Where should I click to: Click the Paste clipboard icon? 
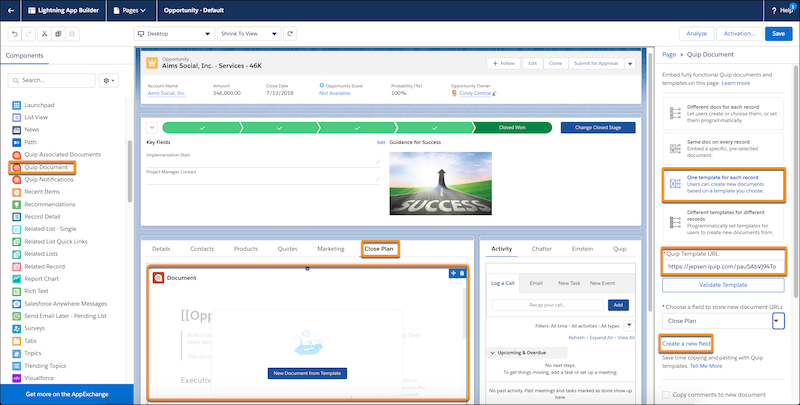click(72, 34)
